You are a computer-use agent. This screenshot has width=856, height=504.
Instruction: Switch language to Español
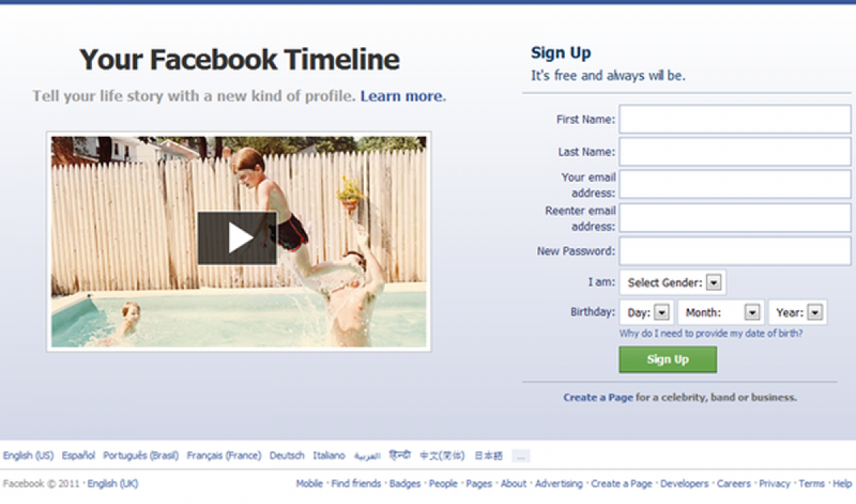78,456
